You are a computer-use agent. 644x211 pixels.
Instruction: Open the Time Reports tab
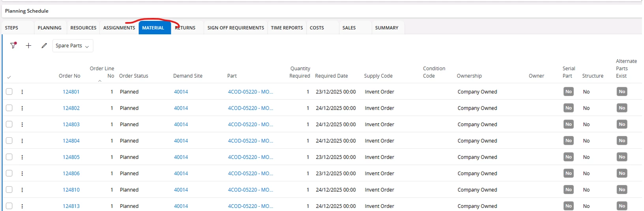[x=287, y=28]
